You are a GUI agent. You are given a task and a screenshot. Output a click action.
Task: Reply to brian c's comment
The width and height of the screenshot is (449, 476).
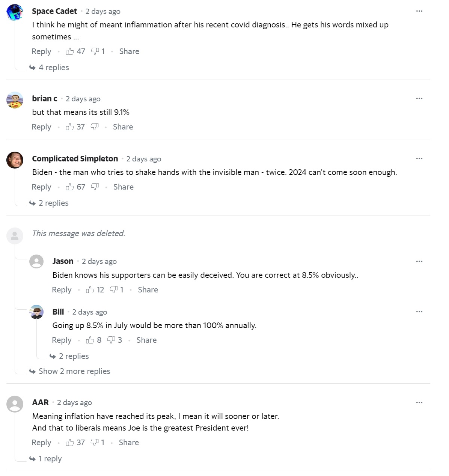pos(41,127)
